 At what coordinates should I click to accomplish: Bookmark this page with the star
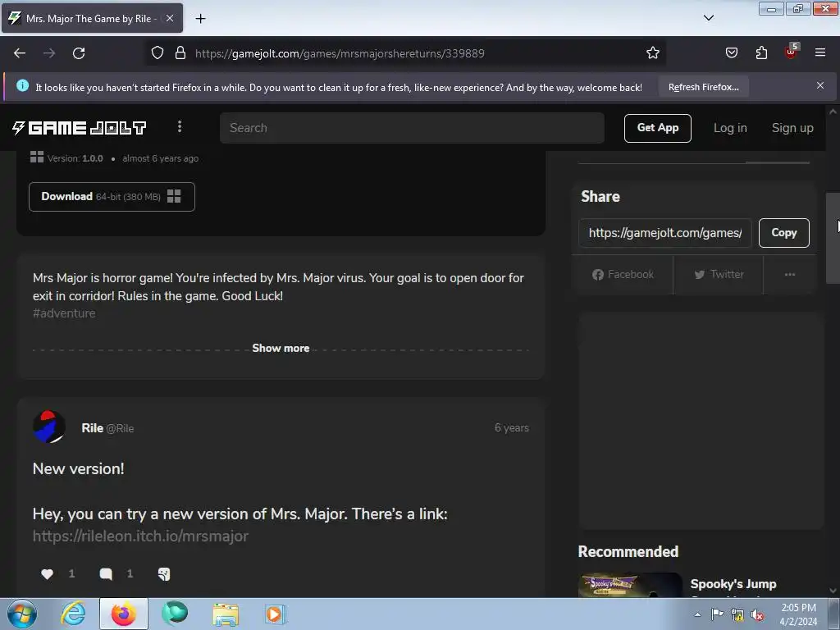(652, 53)
